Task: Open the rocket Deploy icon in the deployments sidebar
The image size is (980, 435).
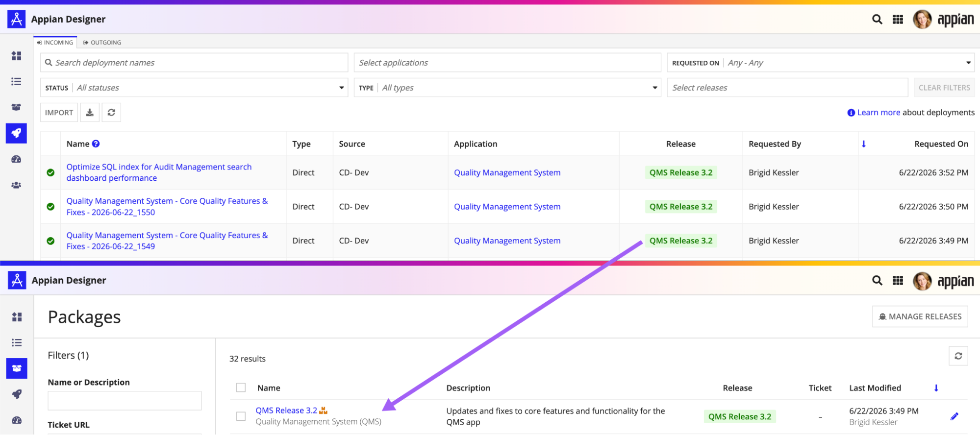Action: point(16,133)
